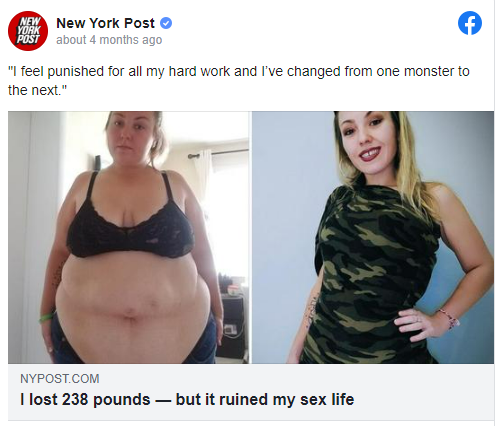Open the "about 4 months ago" timestamp
Viewport: 499px width, 426px height.
109,40
